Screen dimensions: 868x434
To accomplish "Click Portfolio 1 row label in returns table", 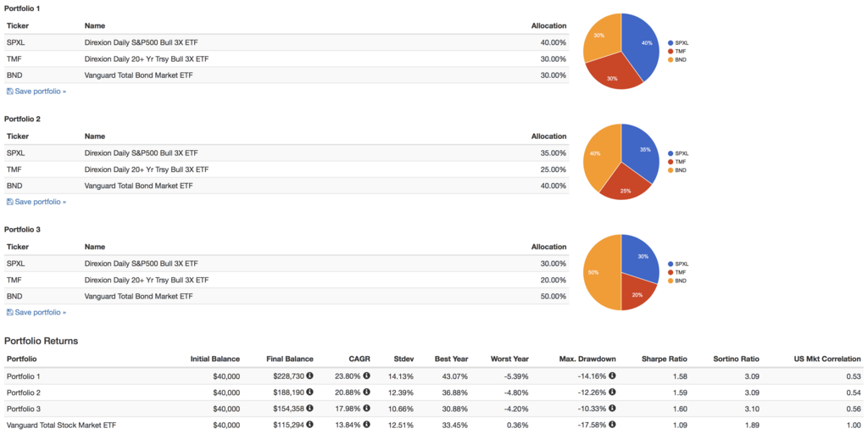I will (23, 376).
